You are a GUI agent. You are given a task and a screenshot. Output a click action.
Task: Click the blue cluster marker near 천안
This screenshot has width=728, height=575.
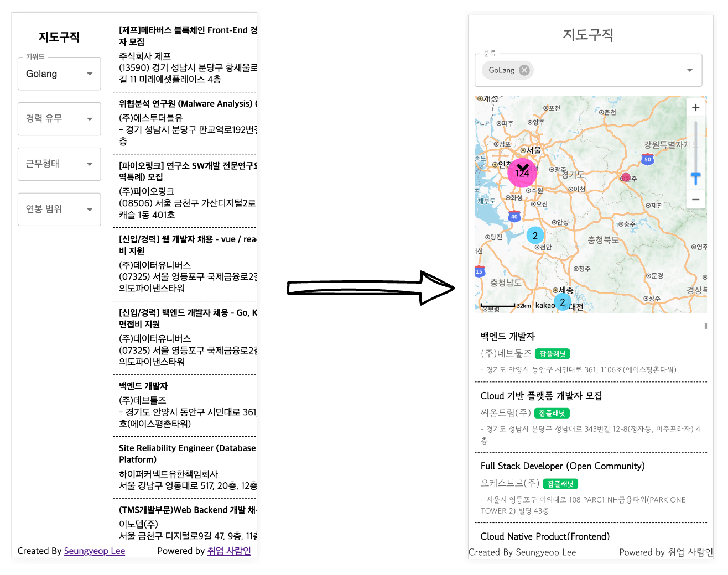(x=535, y=236)
